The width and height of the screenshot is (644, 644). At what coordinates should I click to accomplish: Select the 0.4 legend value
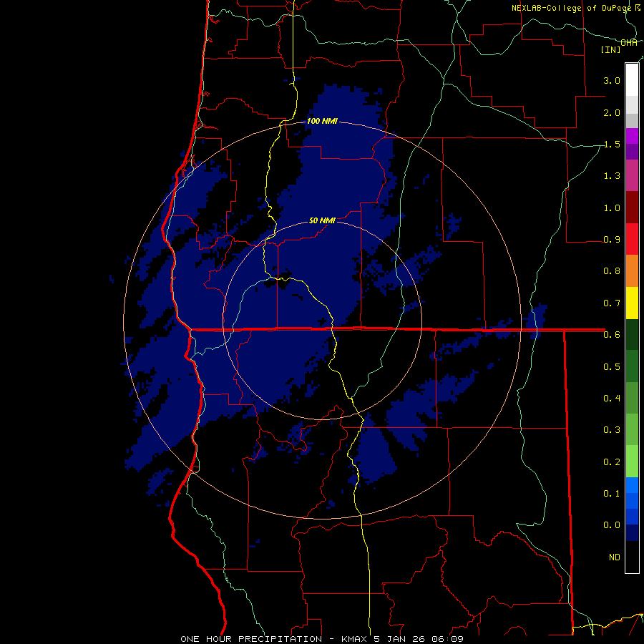(612, 399)
